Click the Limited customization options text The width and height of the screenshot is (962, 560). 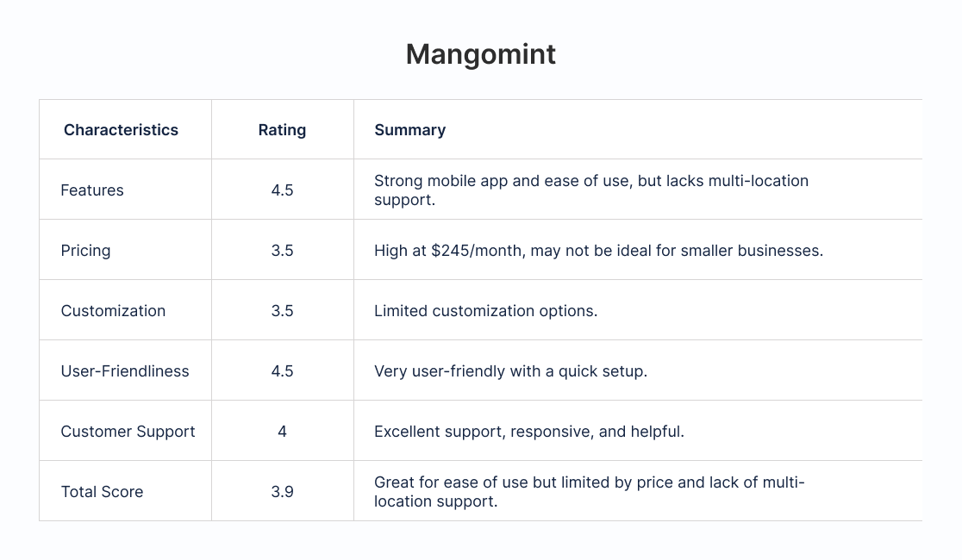click(x=485, y=311)
